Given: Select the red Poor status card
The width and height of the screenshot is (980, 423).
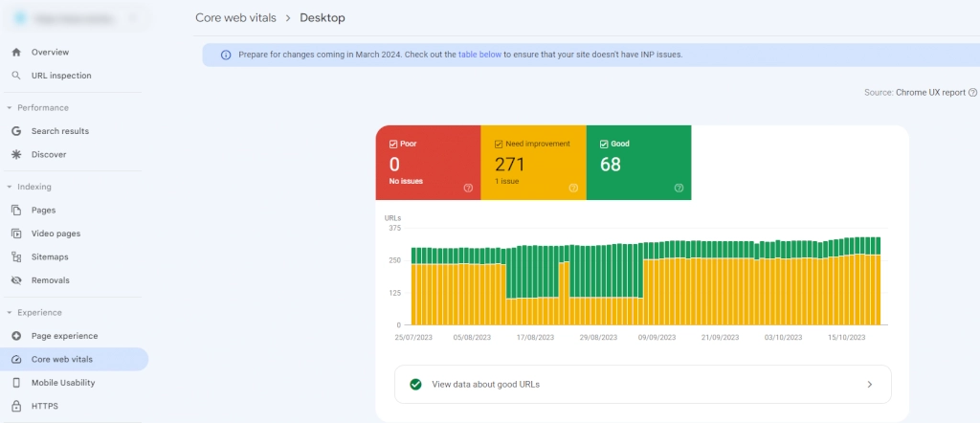Looking at the screenshot, I should [428, 163].
